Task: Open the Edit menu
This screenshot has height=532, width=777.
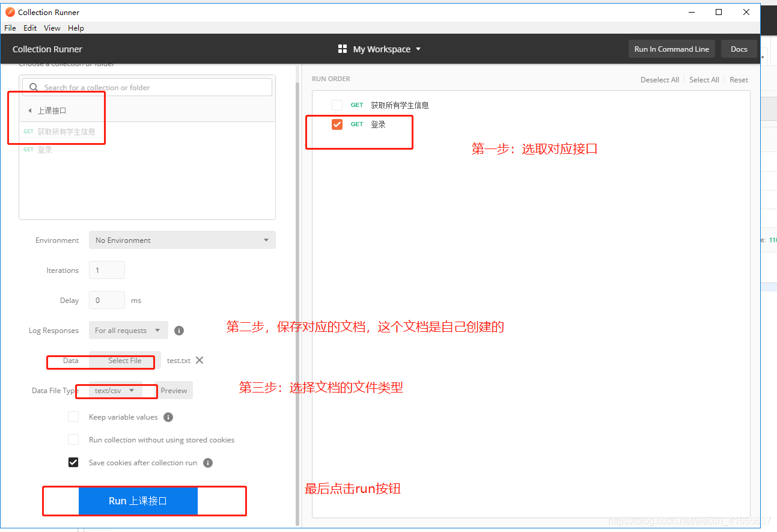Action: (x=30, y=28)
